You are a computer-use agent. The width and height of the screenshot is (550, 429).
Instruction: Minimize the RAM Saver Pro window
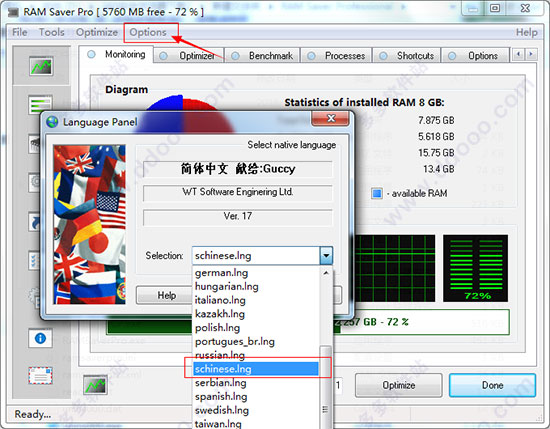click(472, 8)
